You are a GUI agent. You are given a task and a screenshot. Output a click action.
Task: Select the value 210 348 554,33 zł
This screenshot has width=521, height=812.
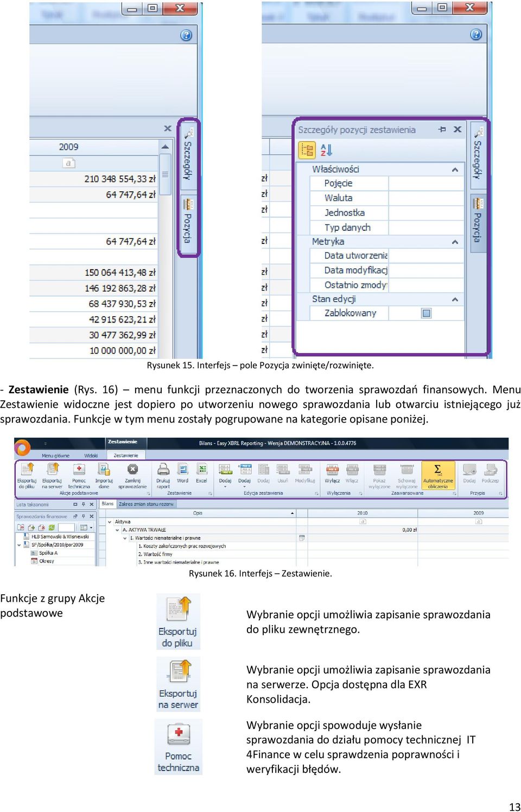[x=120, y=179]
